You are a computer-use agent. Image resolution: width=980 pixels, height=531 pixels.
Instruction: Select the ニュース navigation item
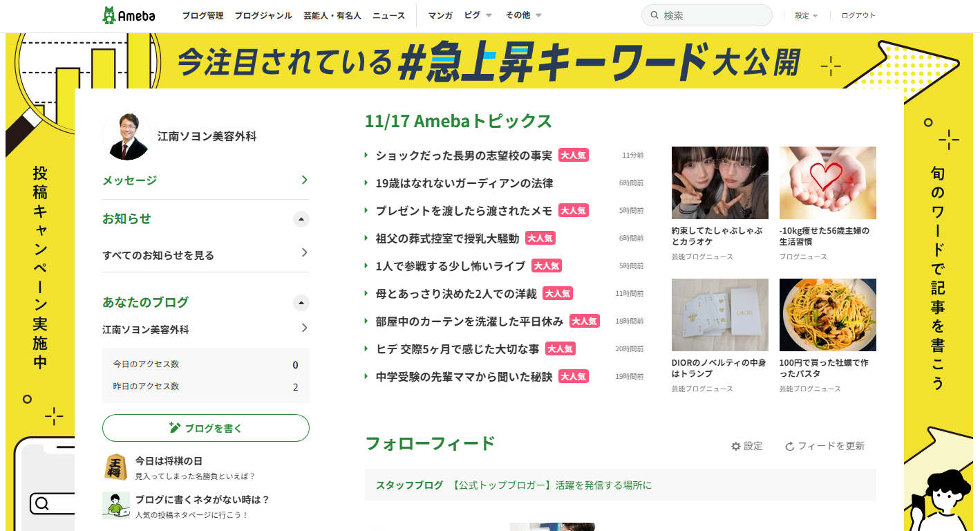(388, 15)
